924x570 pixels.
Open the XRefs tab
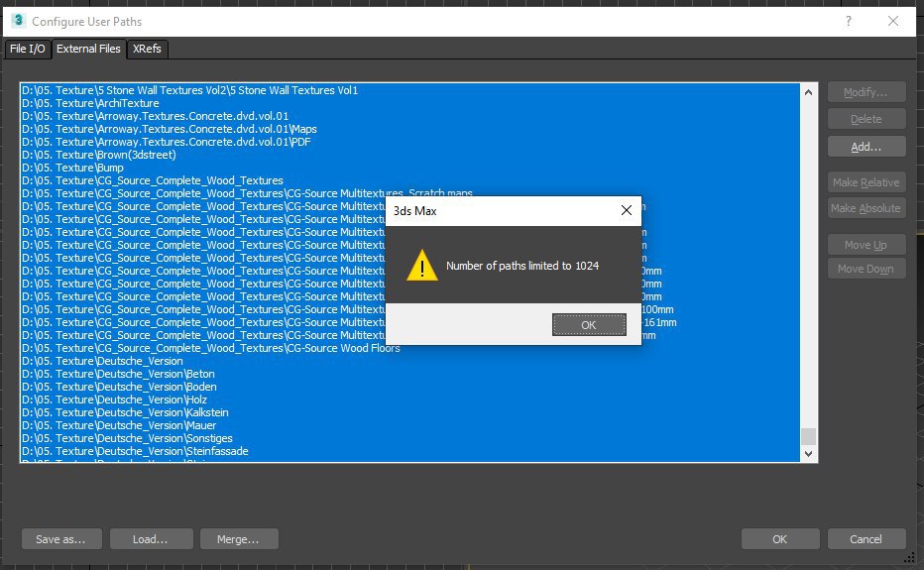(147, 49)
